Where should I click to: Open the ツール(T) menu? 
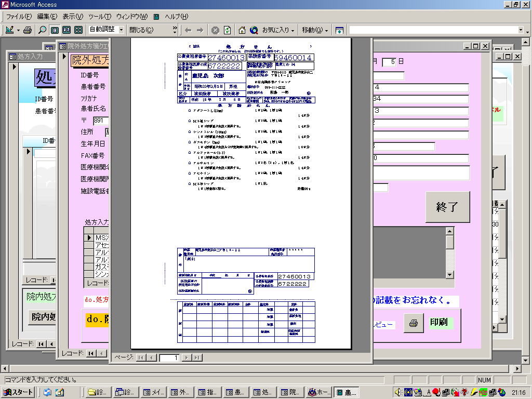point(100,16)
